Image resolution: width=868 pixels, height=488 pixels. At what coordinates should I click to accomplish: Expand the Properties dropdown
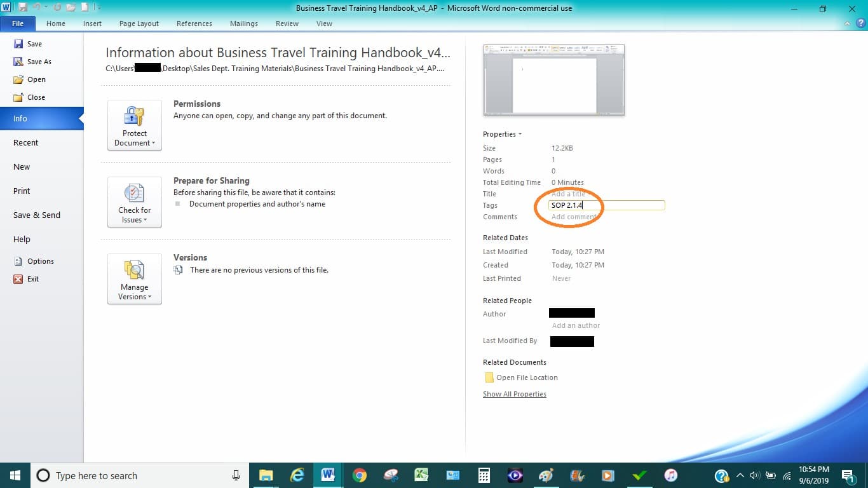tap(502, 134)
